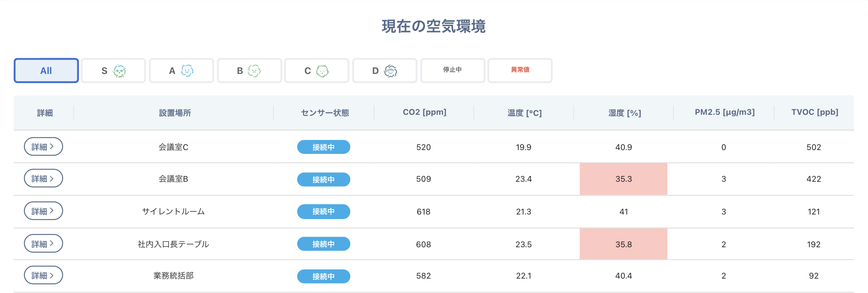Click the D grade face icon
The image size is (868, 293).
(x=390, y=71)
